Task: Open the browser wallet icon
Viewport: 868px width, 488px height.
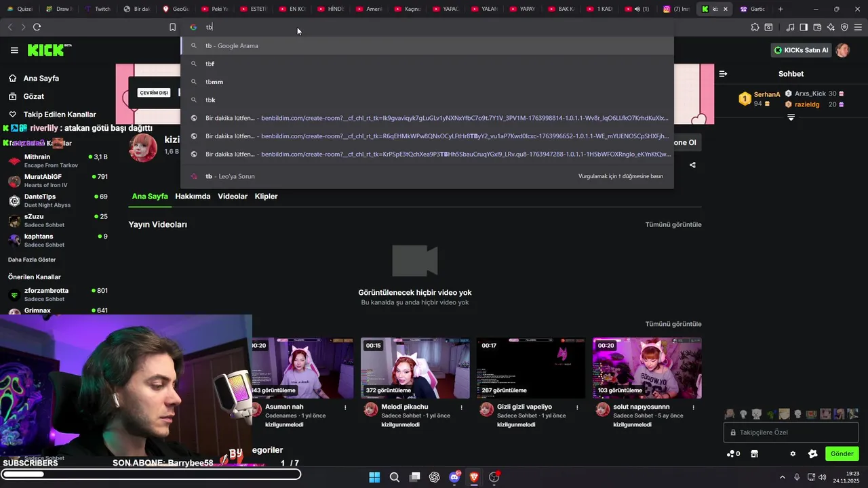Action: coord(817,27)
